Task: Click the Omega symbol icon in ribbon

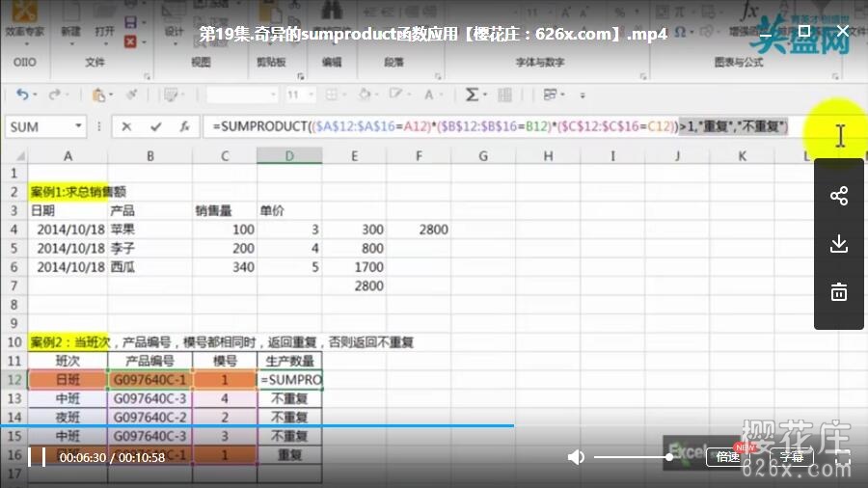Action: click(x=680, y=32)
